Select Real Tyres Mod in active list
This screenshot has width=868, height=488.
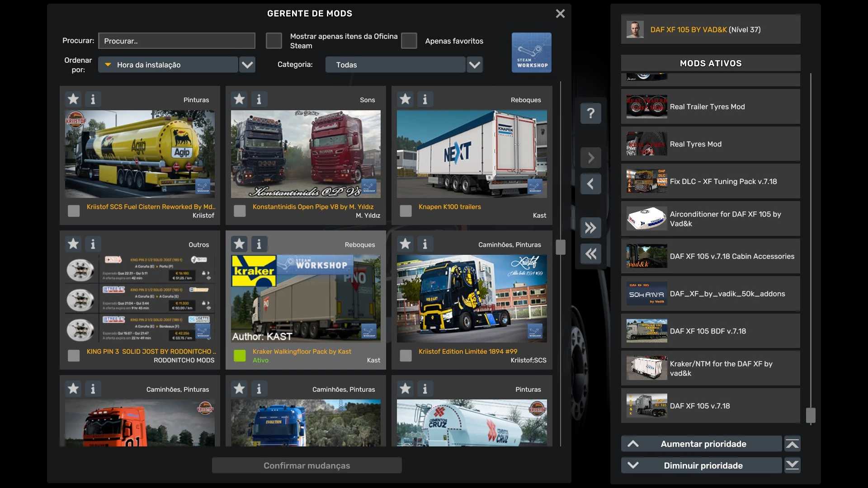(710, 144)
